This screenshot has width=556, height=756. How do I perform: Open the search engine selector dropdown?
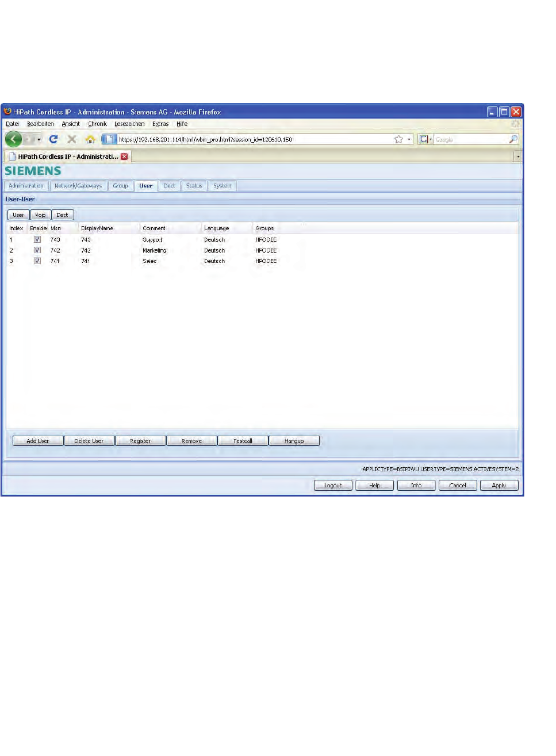(x=431, y=139)
